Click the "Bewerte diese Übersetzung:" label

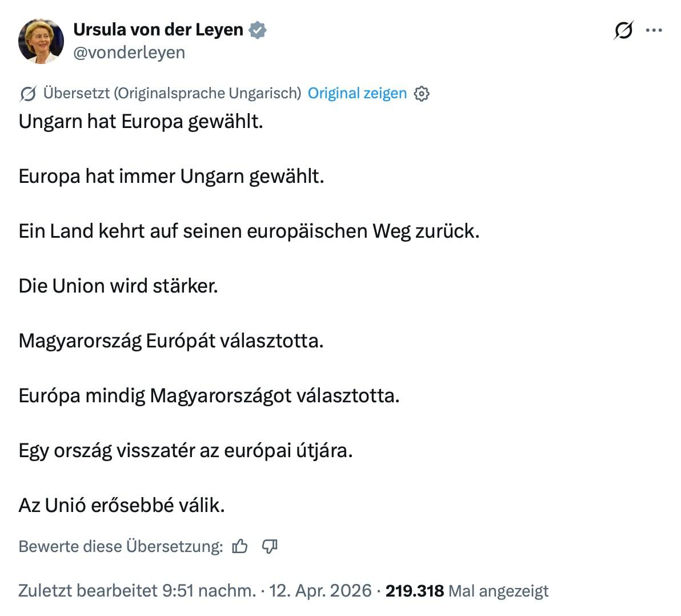pos(121,547)
